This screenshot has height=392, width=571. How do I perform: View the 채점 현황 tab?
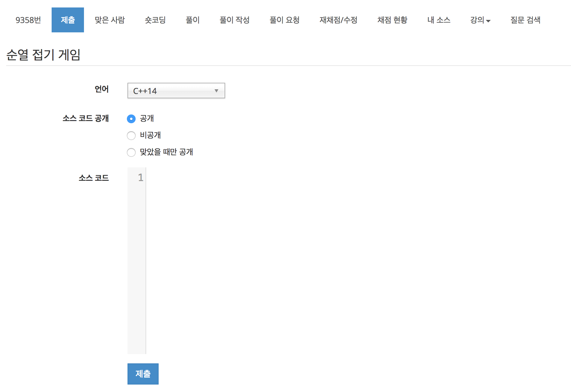tap(392, 20)
